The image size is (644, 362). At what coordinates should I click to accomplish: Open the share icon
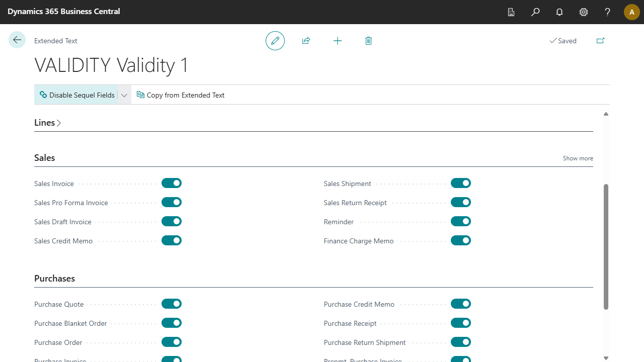[306, 41]
